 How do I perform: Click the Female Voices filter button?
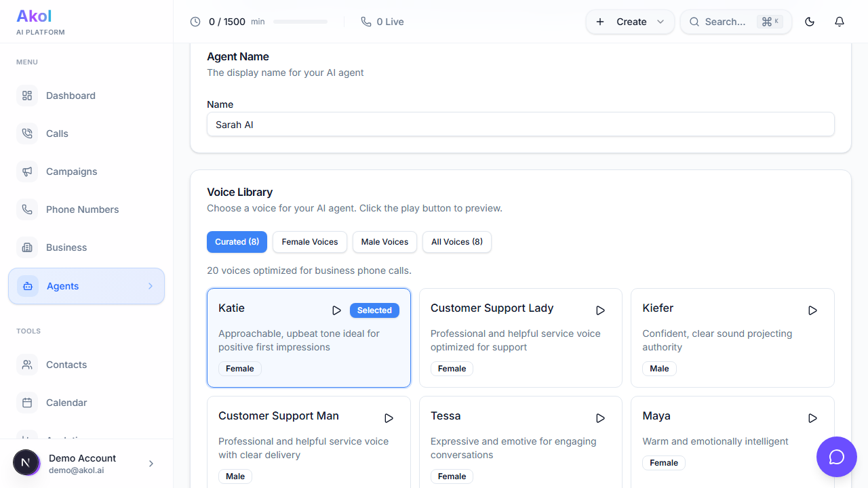pyautogui.click(x=309, y=242)
